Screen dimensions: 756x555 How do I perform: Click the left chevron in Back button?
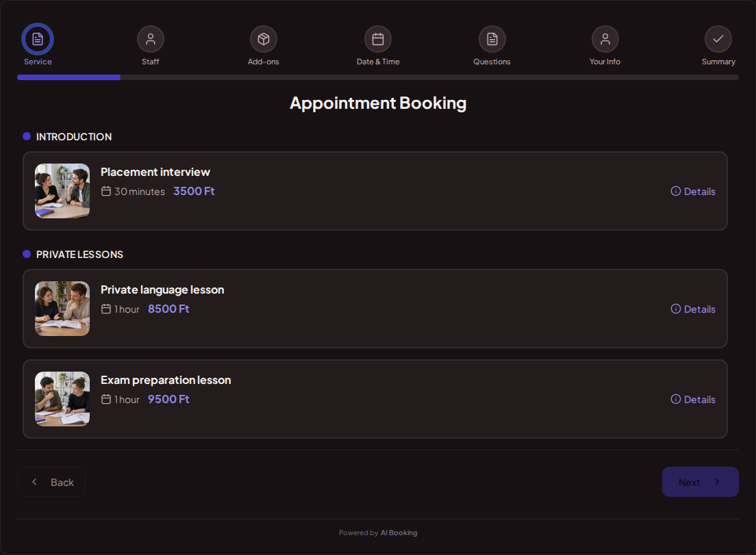pos(34,482)
